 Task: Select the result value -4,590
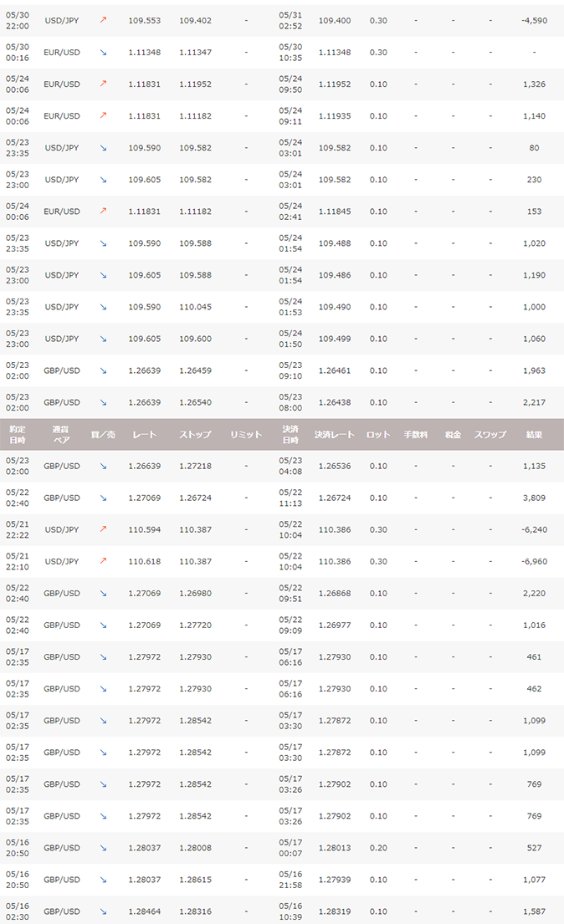pyautogui.click(x=533, y=20)
